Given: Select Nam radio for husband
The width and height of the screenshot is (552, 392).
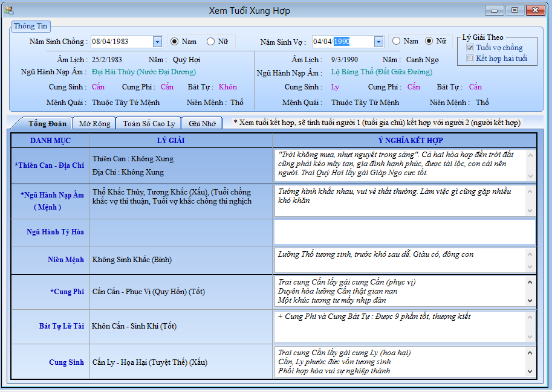Looking at the screenshot, I should click(175, 42).
